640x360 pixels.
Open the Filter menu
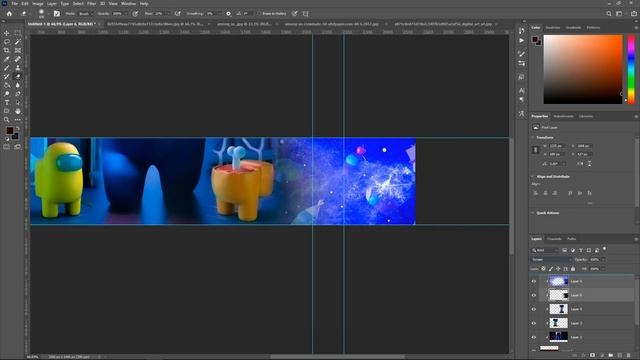91,4
